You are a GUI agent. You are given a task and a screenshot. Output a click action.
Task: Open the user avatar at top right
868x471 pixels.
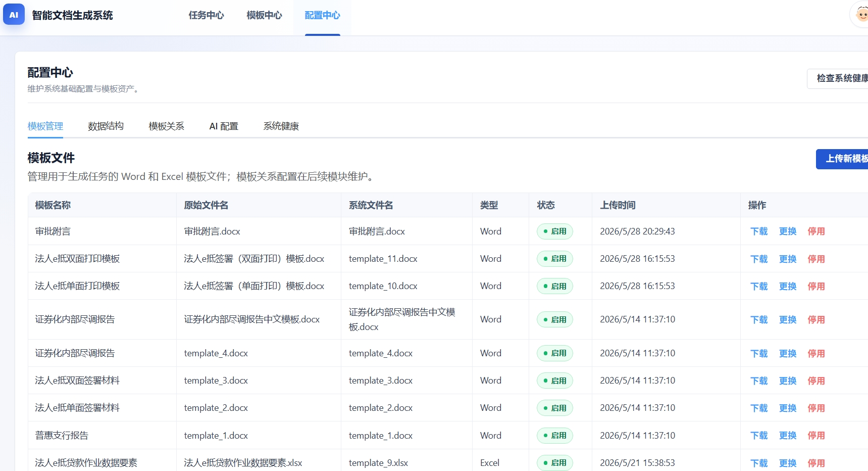(860, 14)
